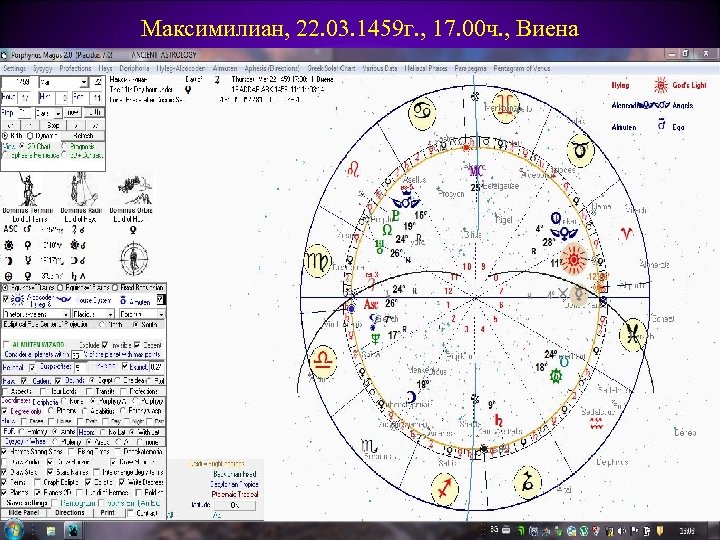This screenshot has height=540, width=720.
Task: Click the red Asc marker in chart
Action: (371, 304)
